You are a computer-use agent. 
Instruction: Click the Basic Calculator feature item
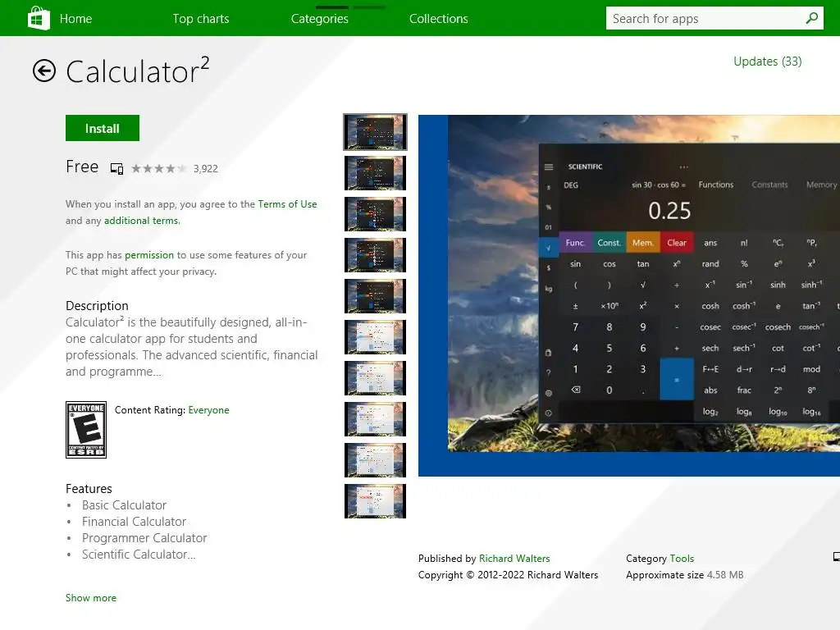click(x=125, y=505)
